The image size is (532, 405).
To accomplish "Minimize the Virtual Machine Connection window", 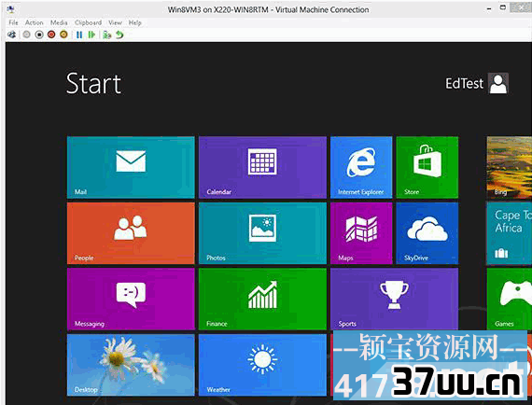I will [x=489, y=8].
